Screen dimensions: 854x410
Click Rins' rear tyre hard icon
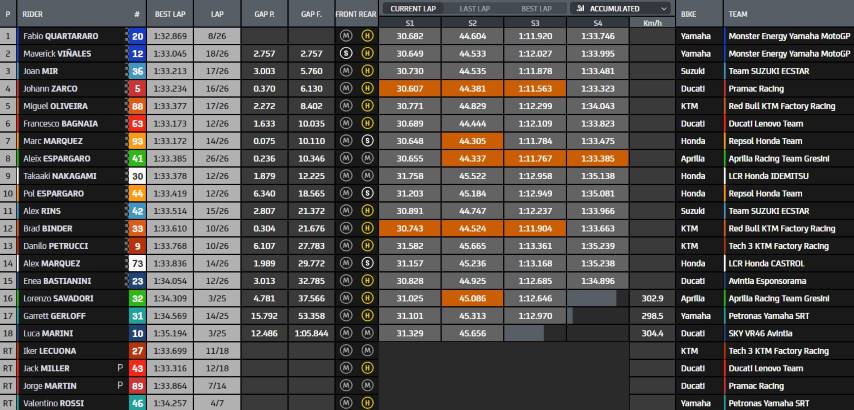(x=367, y=211)
